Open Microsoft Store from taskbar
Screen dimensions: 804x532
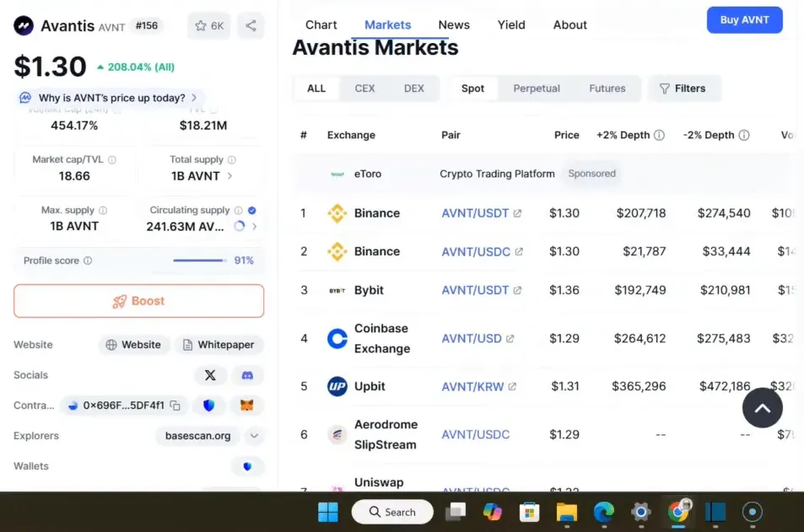point(529,512)
